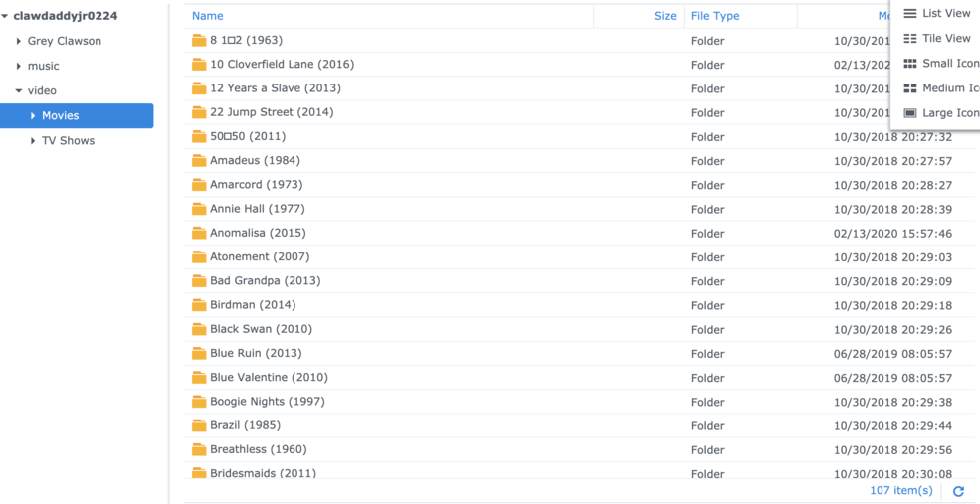This screenshot has width=980, height=504.
Task: Collapse the clawdaddyjr0224 root tree node
Action: [x=5, y=16]
